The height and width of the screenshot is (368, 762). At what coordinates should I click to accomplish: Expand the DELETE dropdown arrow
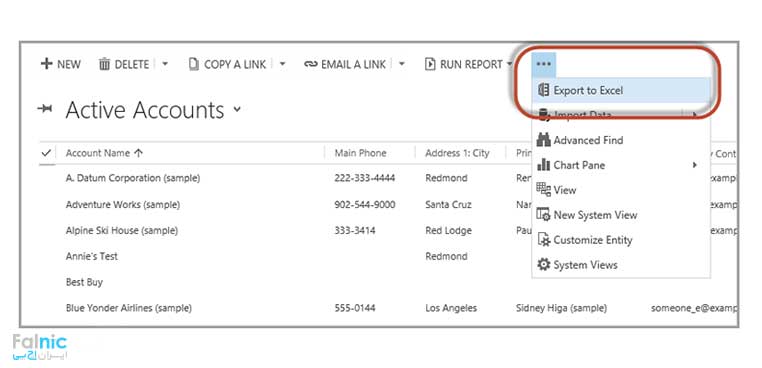tap(165, 64)
